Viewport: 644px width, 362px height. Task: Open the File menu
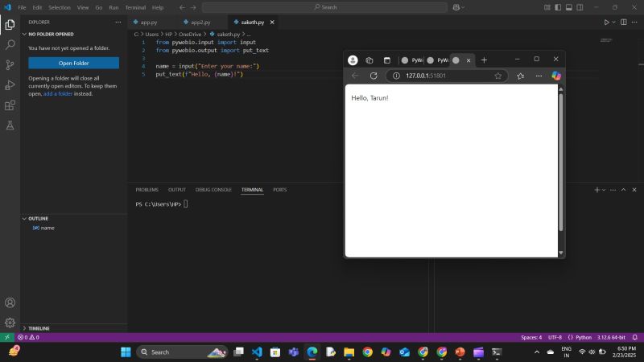[x=22, y=7]
